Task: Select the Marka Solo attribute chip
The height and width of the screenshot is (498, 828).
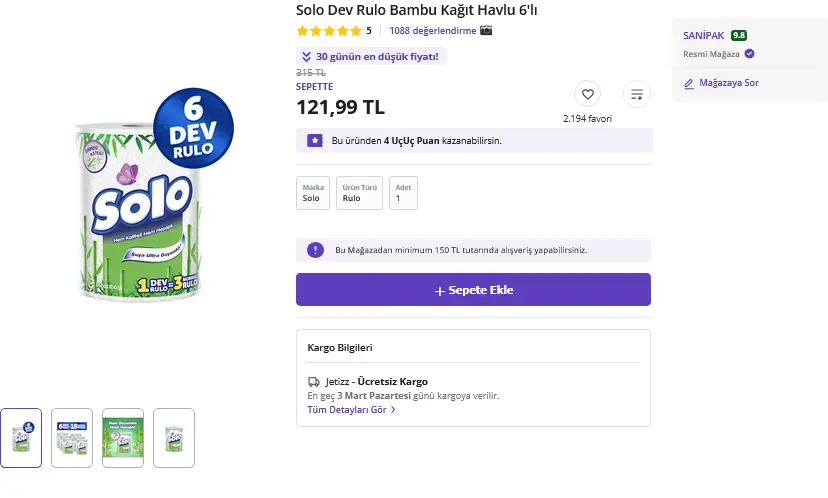Action: (313, 193)
